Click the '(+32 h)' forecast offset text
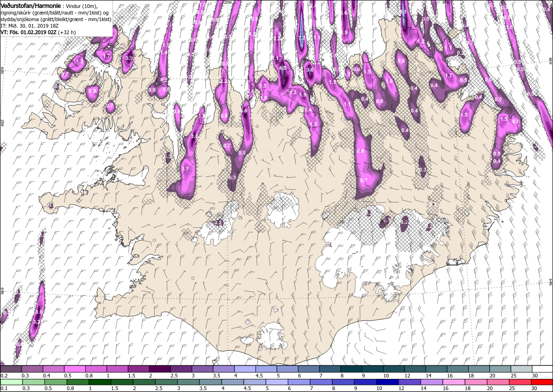 click(67, 32)
